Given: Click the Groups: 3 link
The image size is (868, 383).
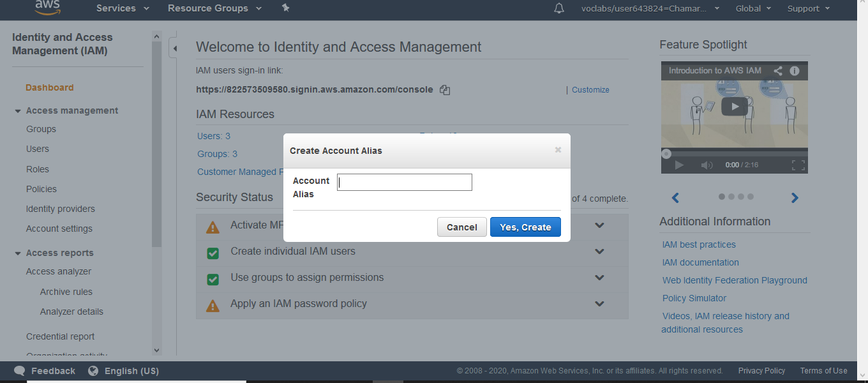Looking at the screenshot, I should click(x=217, y=154).
